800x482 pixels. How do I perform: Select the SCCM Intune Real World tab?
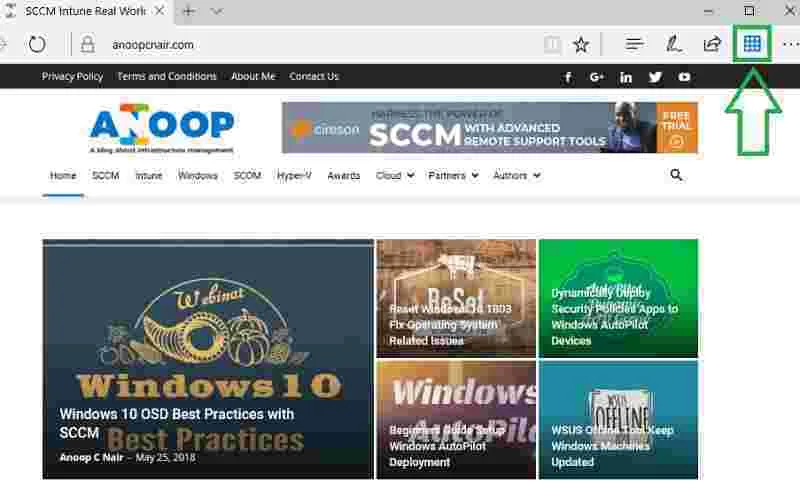tap(85, 11)
